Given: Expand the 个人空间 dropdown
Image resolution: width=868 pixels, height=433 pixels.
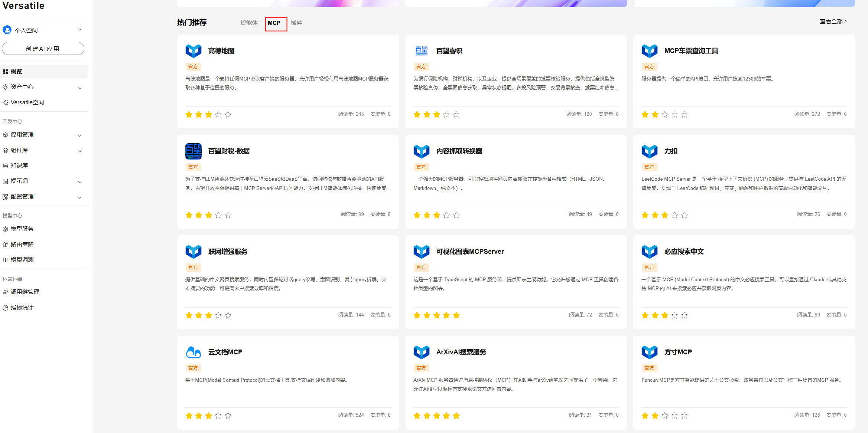Looking at the screenshot, I should click(x=79, y=30).
